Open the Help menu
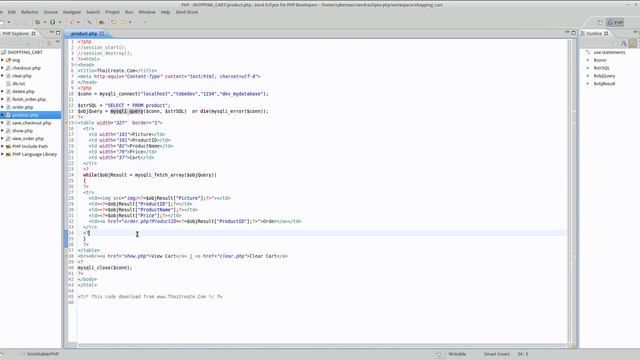The image size is (640, 360). (x=165, y=12)
